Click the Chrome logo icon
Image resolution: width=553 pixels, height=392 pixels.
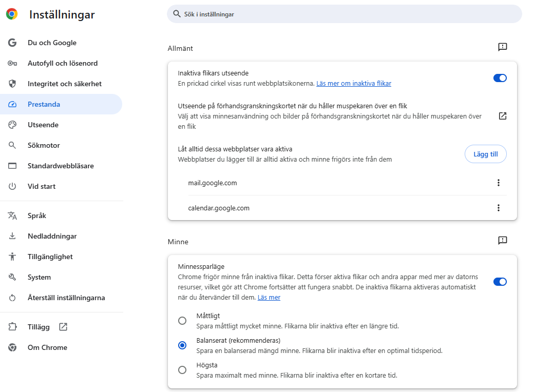12,14
